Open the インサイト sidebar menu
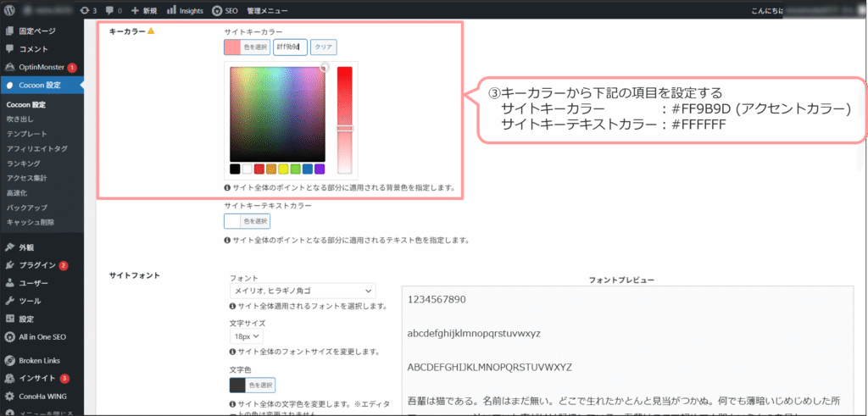This screenshot has width=868, height=416. 37,378
